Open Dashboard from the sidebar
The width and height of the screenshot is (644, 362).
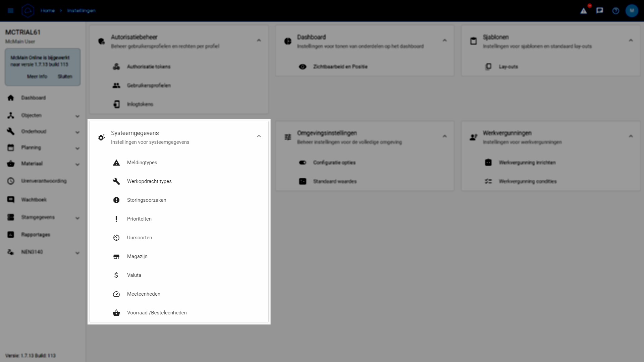coord(34,98)
